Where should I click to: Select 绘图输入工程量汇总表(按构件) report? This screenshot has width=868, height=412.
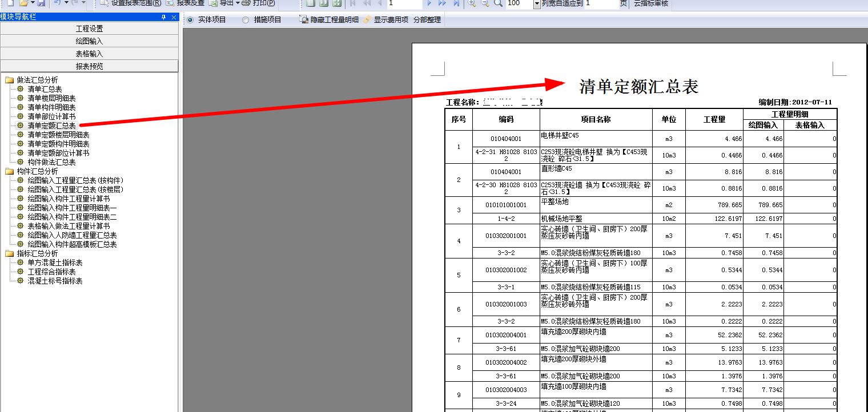75,180
